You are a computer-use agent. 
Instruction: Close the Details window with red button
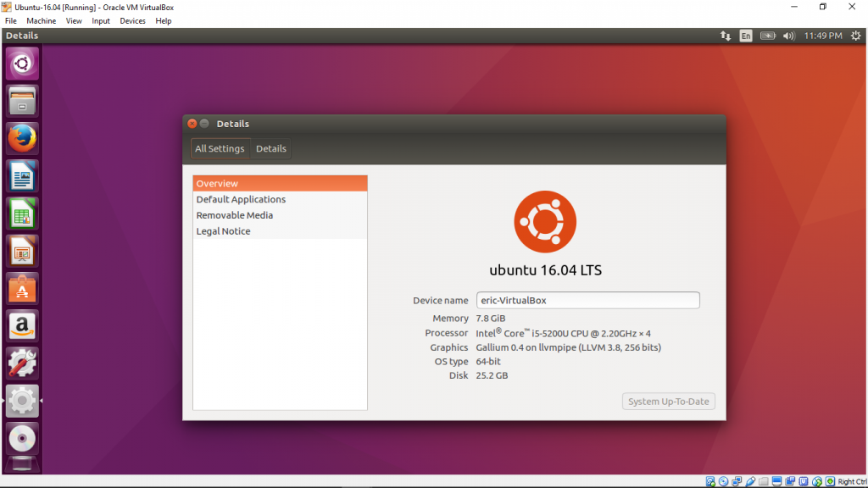(x=192, y=124)
